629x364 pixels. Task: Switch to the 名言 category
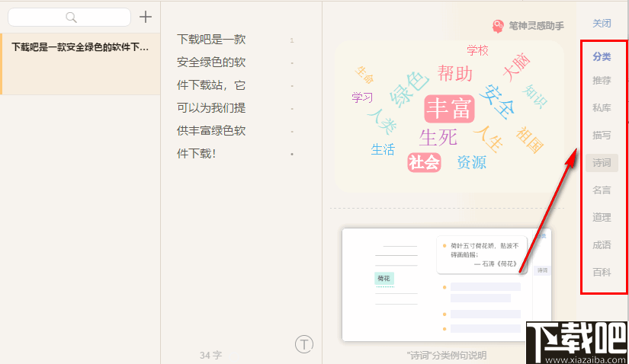(x=602, y=190)
